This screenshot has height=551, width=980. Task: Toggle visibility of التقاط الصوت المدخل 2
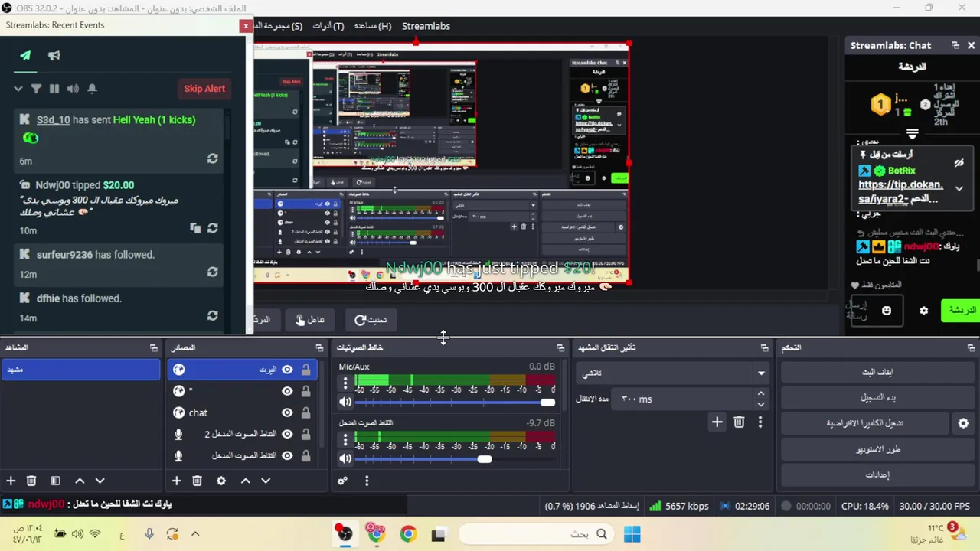tap(287, 434)
